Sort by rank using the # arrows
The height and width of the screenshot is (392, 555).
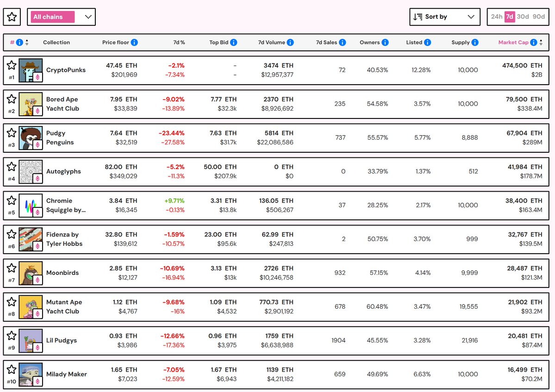click(x=27, y=43)
